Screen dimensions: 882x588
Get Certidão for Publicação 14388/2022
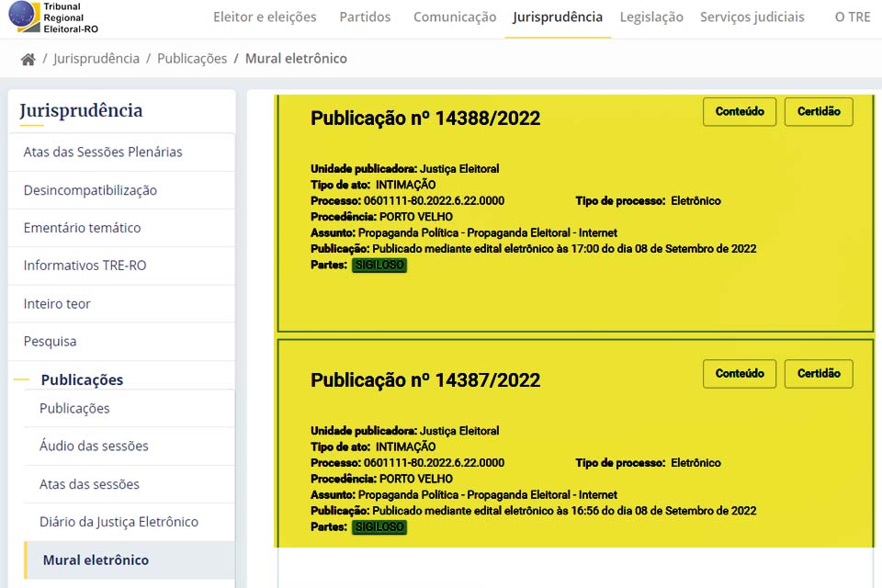(819, 111)
